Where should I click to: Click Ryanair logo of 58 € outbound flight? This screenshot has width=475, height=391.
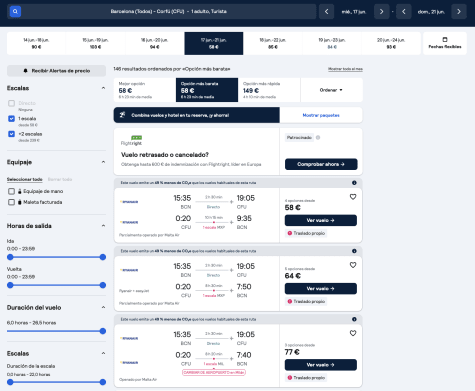[x=129, y=202]
